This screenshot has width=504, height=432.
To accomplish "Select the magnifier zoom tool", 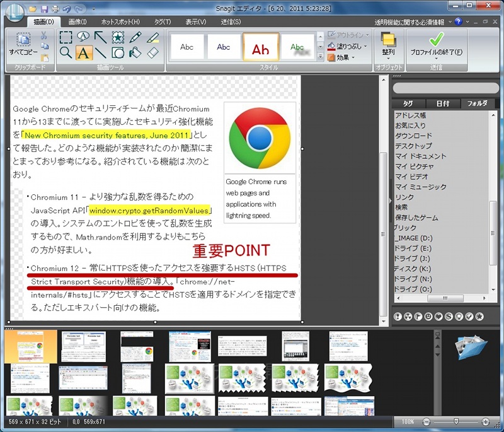I will (66, 53).
